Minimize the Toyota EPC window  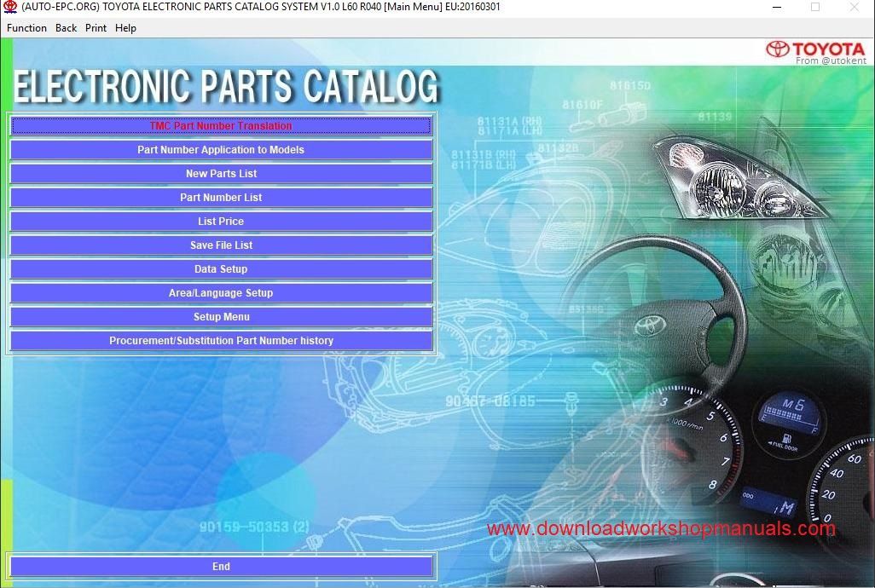point(776,8)
